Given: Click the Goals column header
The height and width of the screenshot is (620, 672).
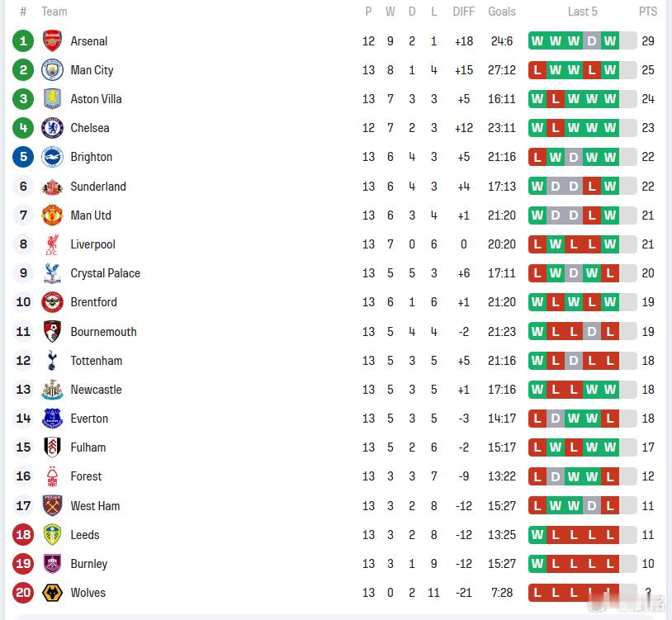Looking at the screenshot, I should (501, 12).
